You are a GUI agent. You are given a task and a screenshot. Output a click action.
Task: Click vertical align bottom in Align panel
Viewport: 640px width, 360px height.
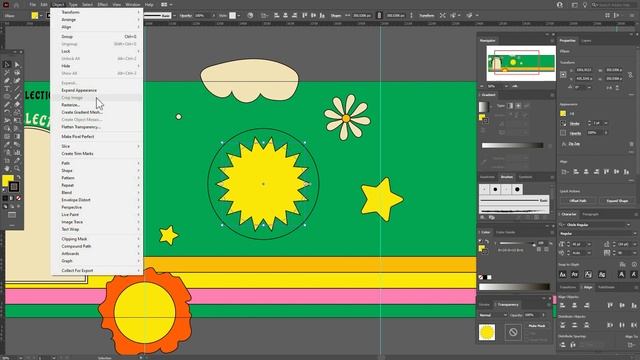[x=633, y=305]
